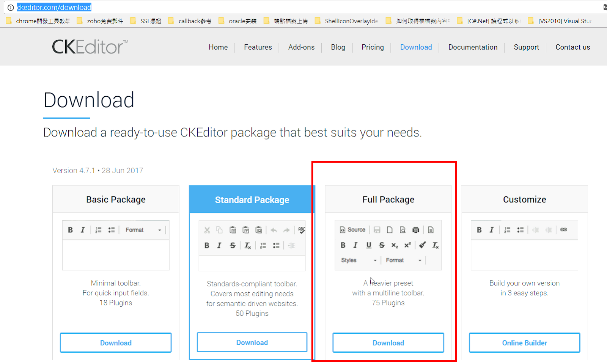Click spell check ABC icon in Standard Package

pos(302,230)
